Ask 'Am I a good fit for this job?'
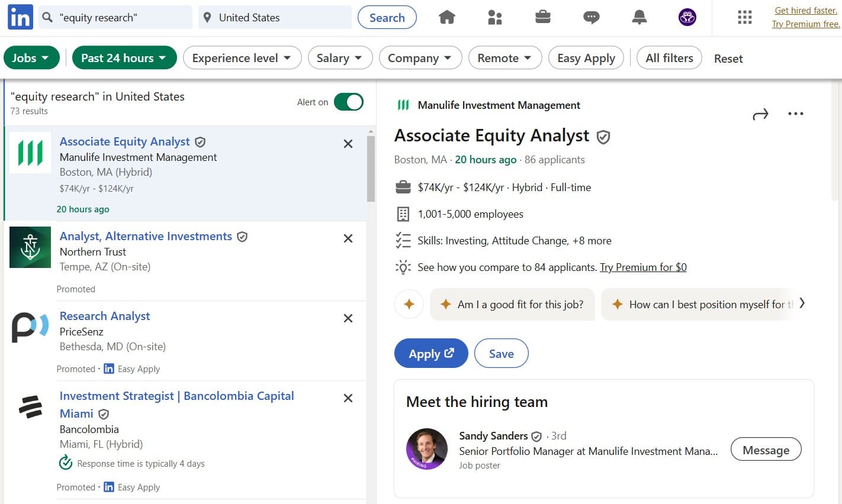 click(513, 305)
